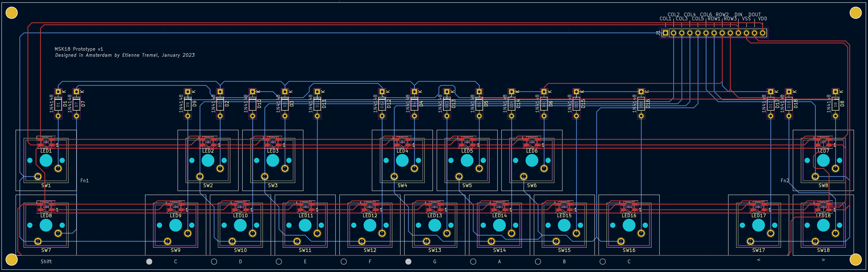868x272 pixels.
Task: Select the D12 diode designator
Action: click(x=389, y=104)
